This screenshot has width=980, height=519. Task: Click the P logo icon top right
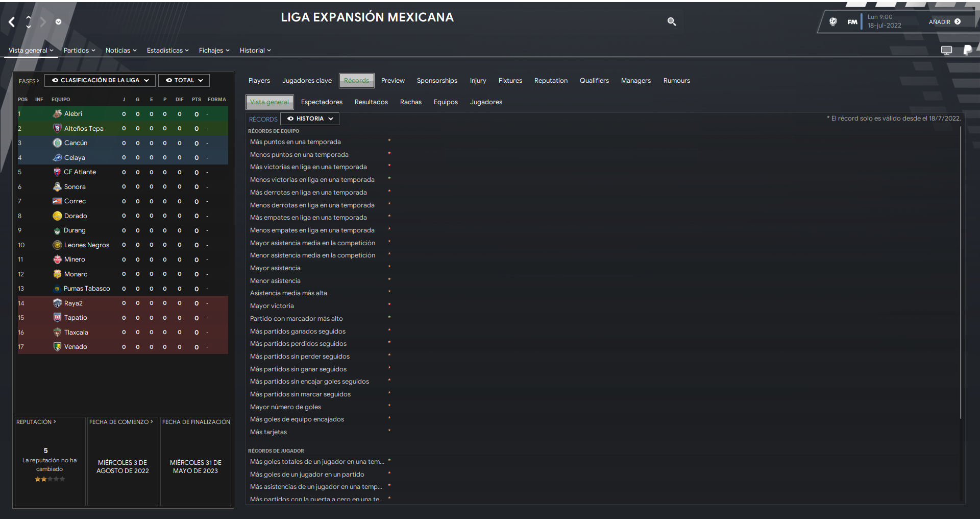[967, 50]
